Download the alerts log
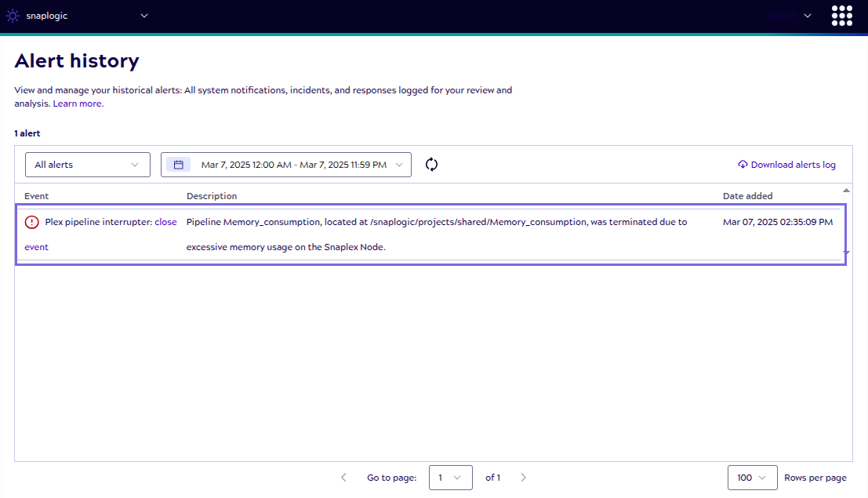868x498 pixels. click(x=786, y=165)
